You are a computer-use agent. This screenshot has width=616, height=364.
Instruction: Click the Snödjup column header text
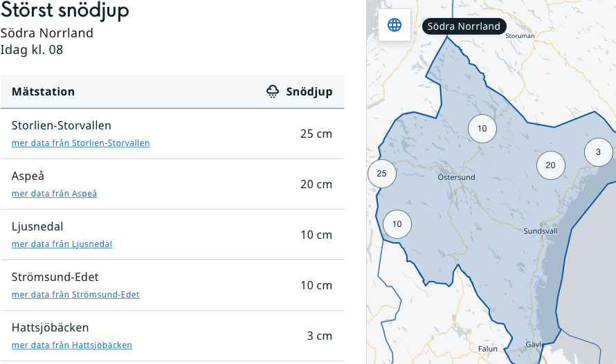(309, 91)
